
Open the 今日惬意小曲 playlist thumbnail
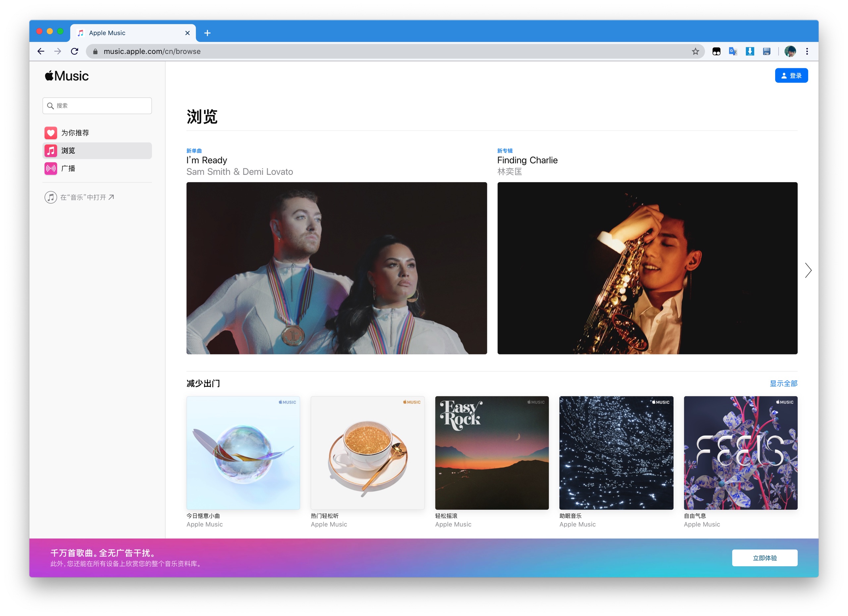pos(243,453)
